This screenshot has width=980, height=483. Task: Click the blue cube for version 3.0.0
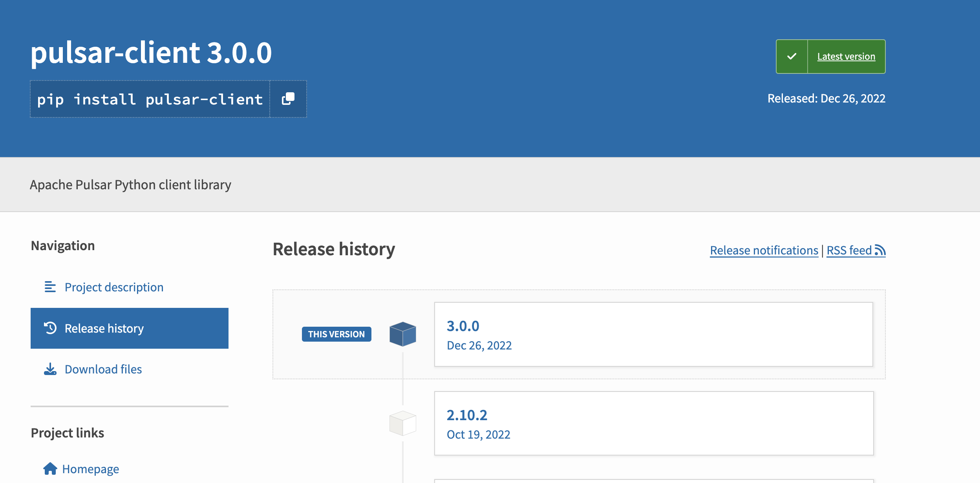point(402,334)
